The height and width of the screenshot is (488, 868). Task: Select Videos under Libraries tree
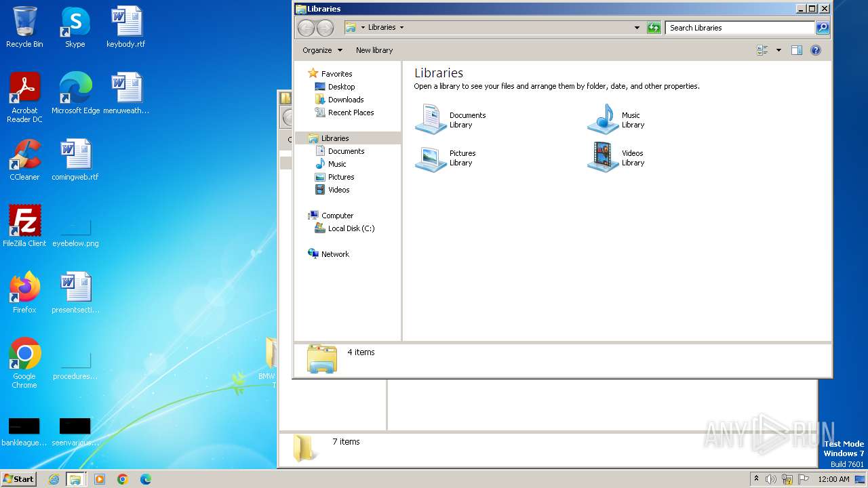click(x=332, y=190)
